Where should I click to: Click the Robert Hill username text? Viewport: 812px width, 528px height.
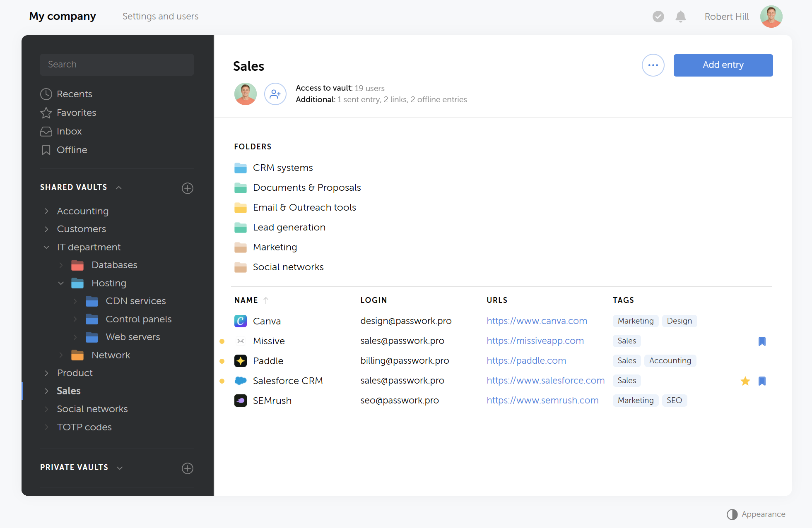coord(727,17)
